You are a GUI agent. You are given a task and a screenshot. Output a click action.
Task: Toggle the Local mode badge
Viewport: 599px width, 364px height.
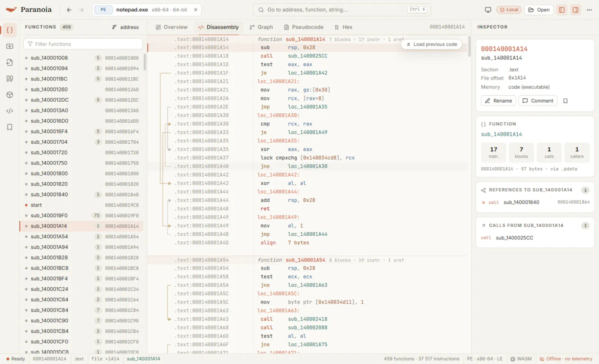coord(509,10)
